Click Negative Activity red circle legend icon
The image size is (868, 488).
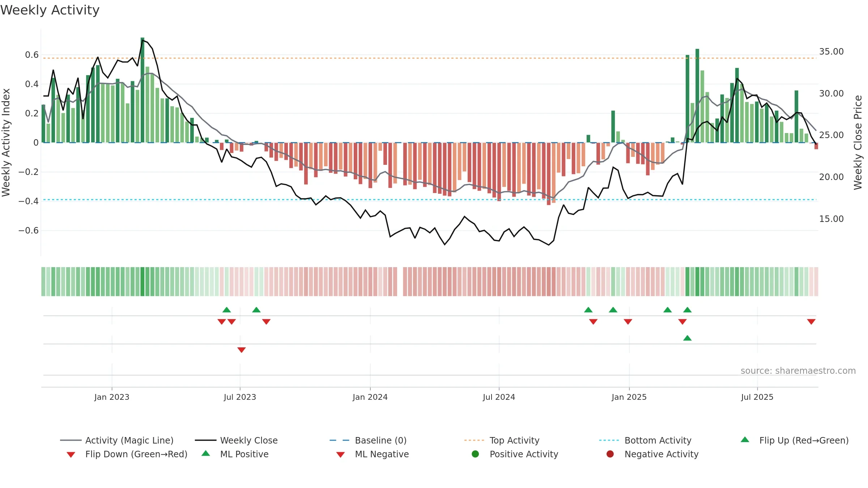coord(610,454)
